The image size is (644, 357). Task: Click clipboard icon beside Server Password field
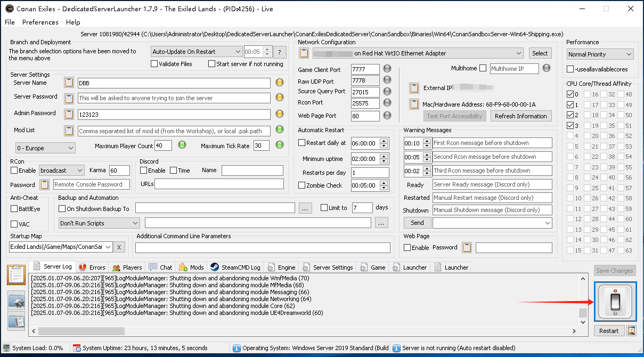69,99
